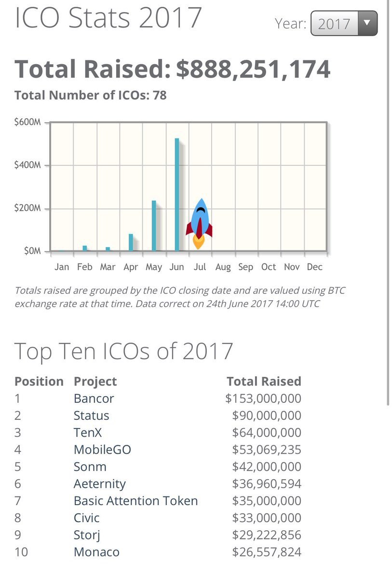Image resolution: width=392 pixels, height=579 pixels.
Task: Open the Year 2017 dropdown
Action: 344,23
